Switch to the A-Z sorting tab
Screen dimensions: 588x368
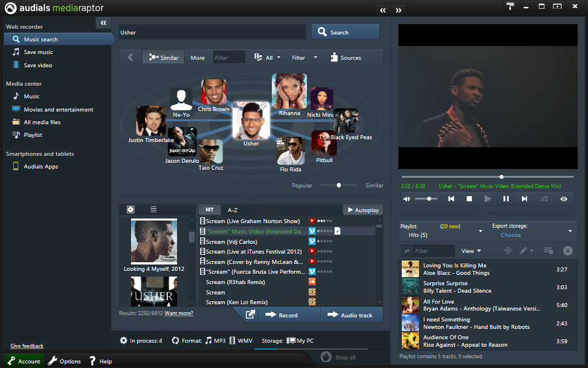[x=232, y=210]
